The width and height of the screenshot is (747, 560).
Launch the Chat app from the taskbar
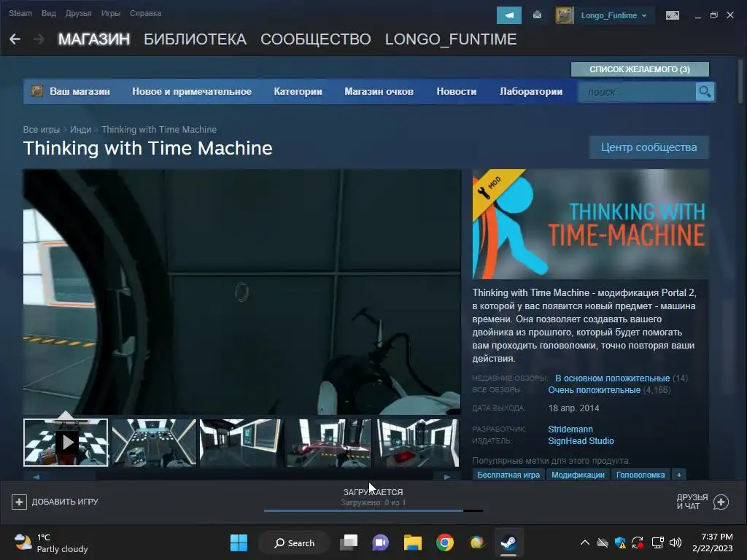[x=381, y=542]
